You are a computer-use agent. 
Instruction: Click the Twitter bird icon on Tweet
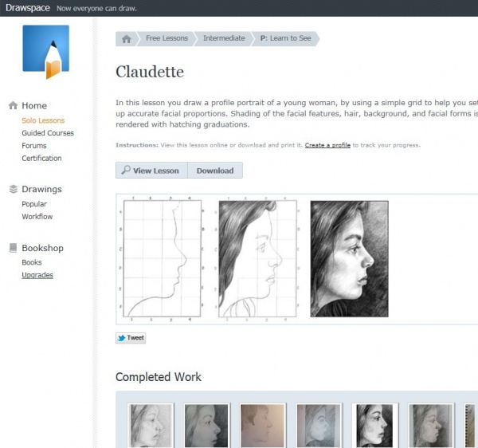click(121, 338)
